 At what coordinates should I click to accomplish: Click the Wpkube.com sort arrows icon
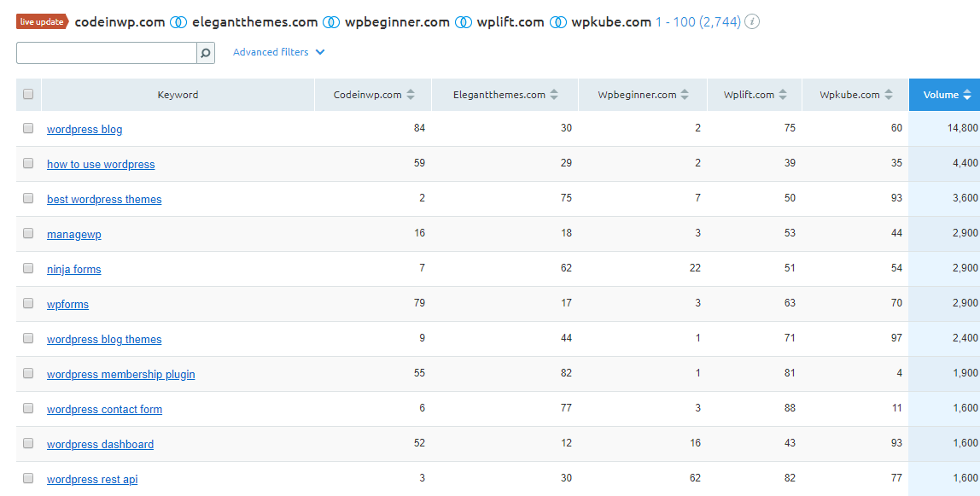coord(889,95)
